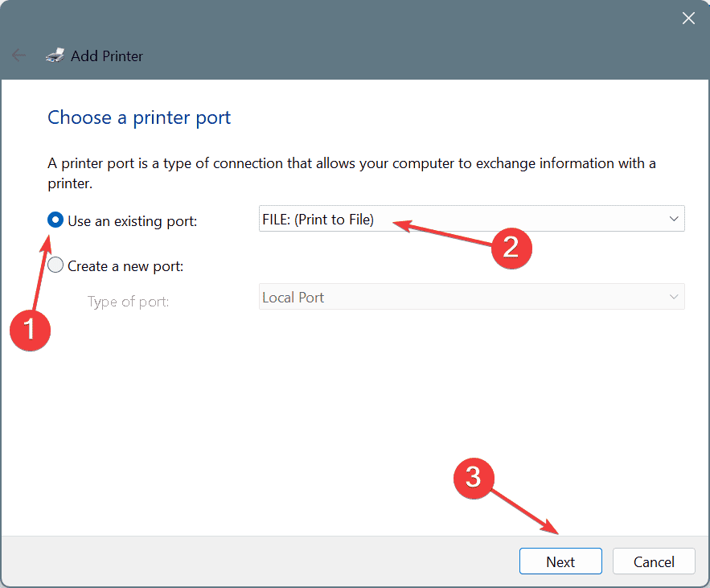Click the 'Add Printer' title text
The height and width of the screenshot is (588, 710).
107,56
